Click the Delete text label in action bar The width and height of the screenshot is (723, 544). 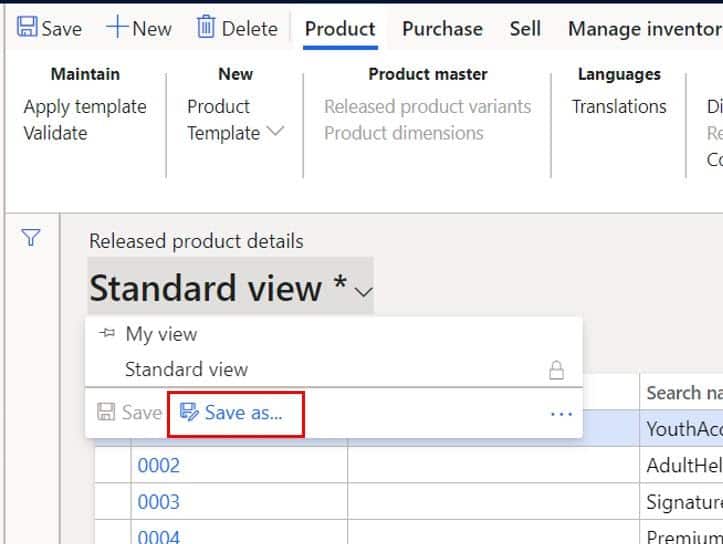click(x=249, y=29)
